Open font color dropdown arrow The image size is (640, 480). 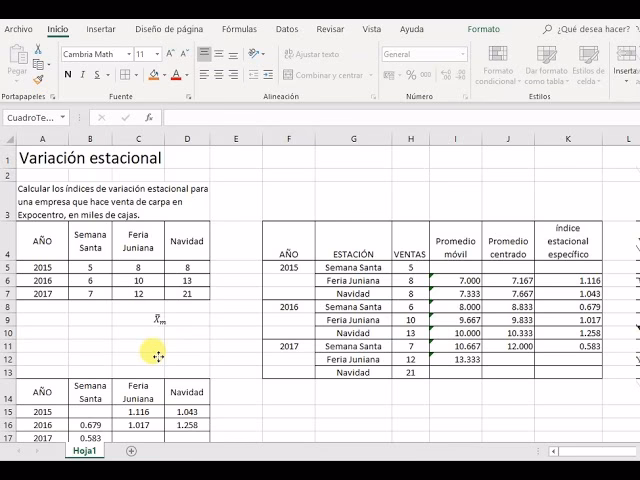[x=187, y=75]
